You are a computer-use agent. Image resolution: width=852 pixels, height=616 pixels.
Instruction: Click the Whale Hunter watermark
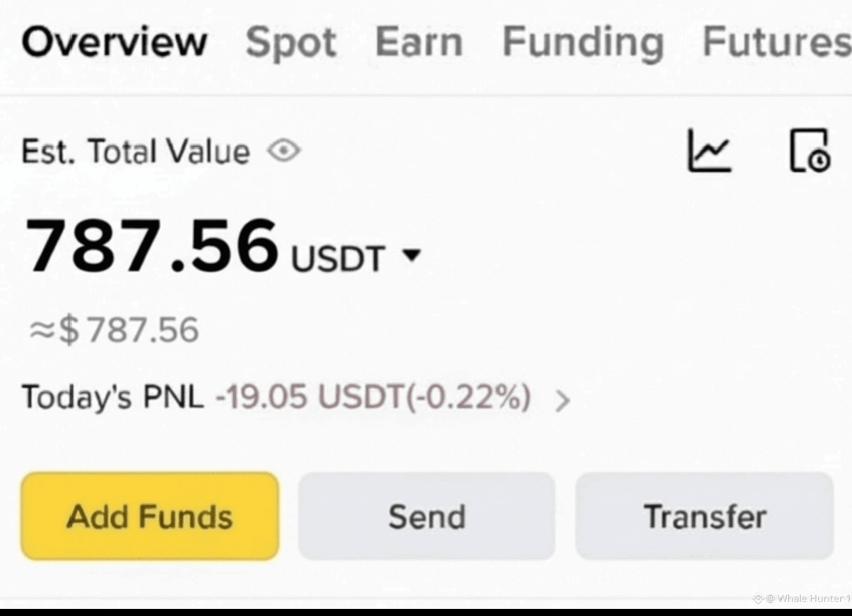click(x=801, y=599)
